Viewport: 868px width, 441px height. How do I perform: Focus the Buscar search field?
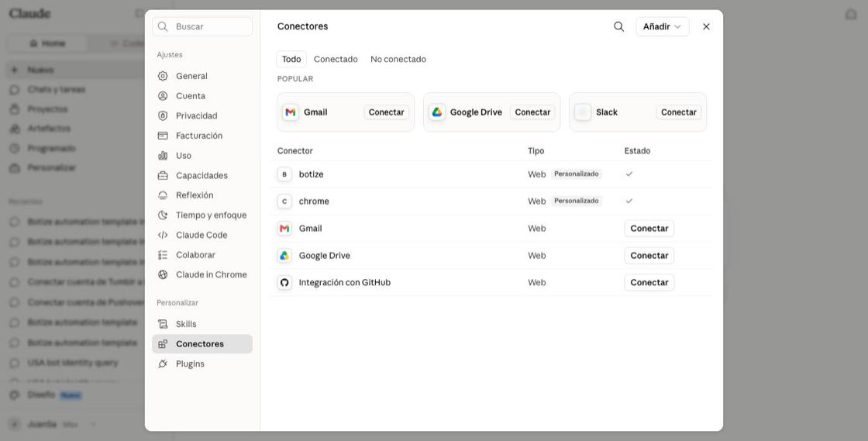pos(202,26)
